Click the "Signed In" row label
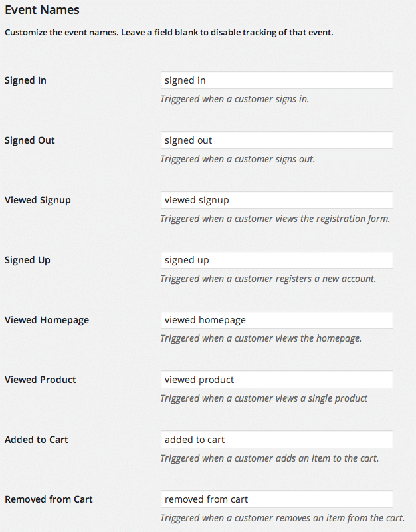Screen dimensions: 416x532 (x=25, y=80)
